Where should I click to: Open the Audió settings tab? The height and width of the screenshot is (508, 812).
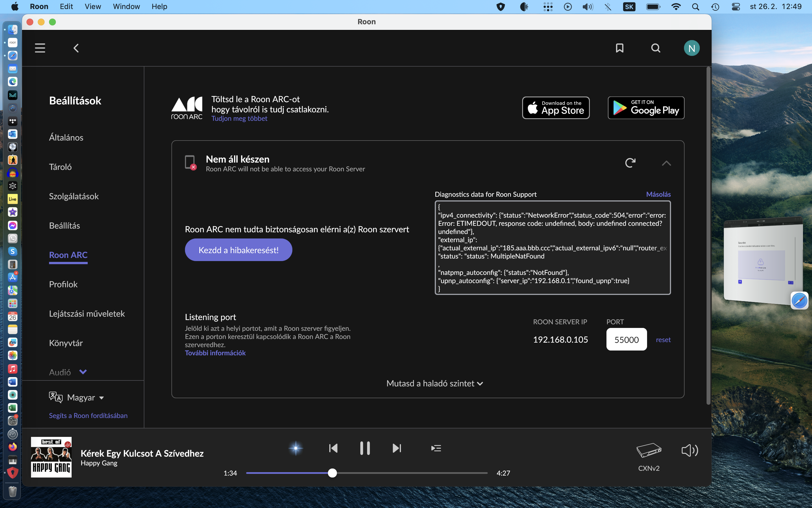click(60, 372)
